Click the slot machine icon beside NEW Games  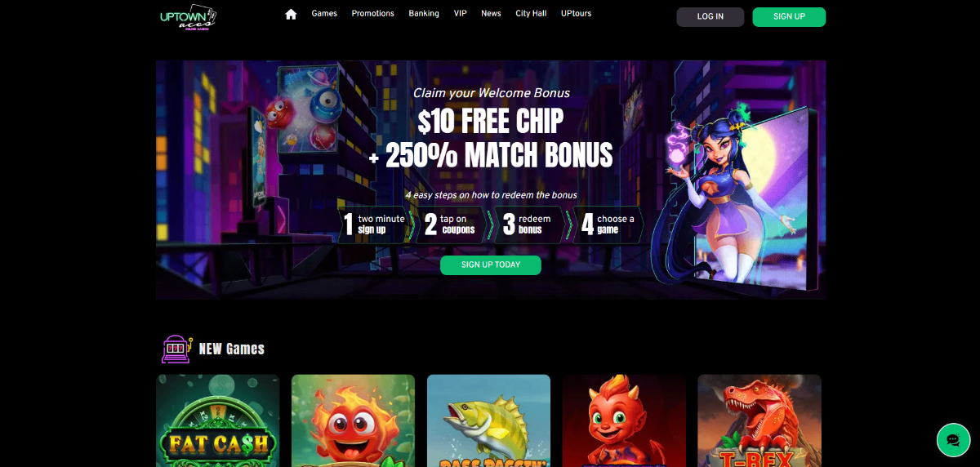pos(176,349)
